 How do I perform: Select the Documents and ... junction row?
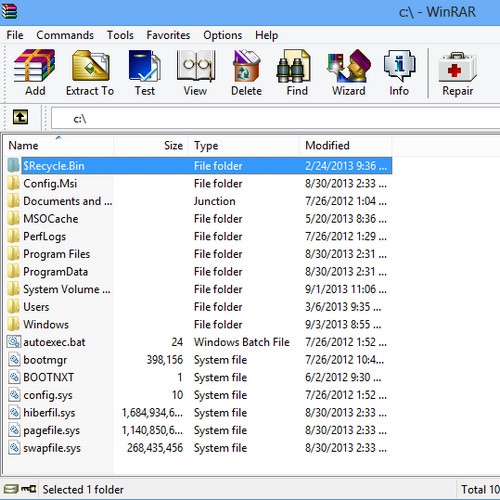(199, 201)
